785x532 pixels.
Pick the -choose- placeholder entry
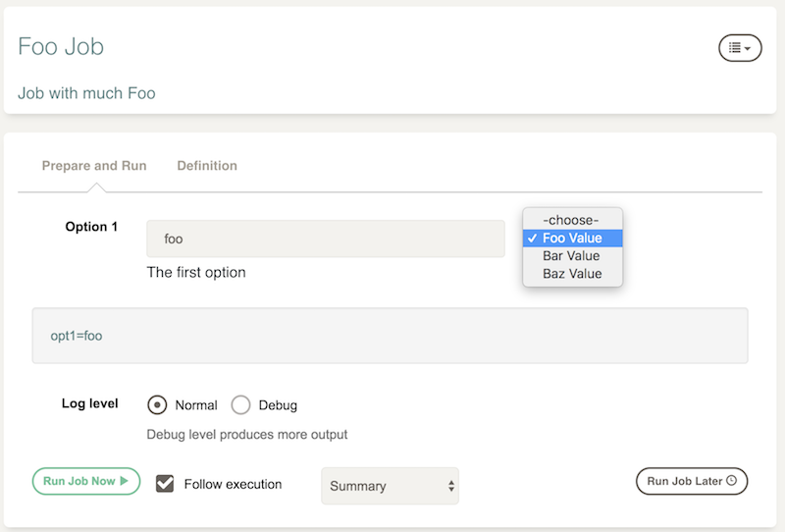[572, 220]
